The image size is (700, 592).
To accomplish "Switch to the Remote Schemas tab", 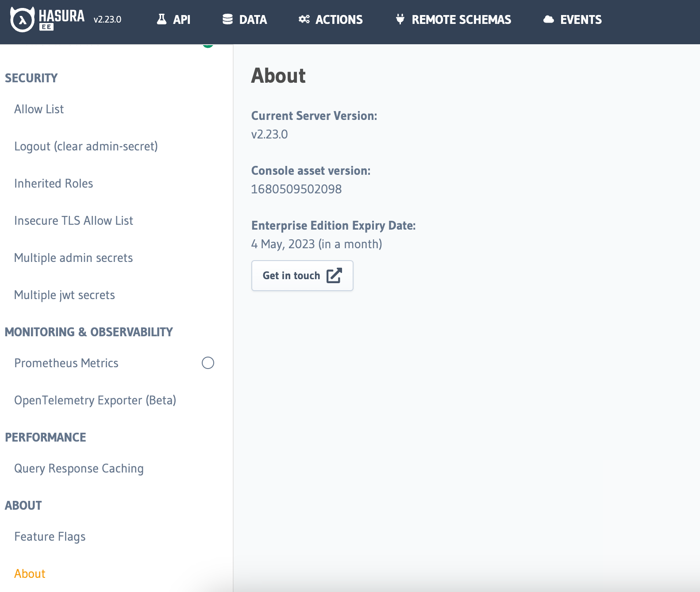I will point(461,19).
